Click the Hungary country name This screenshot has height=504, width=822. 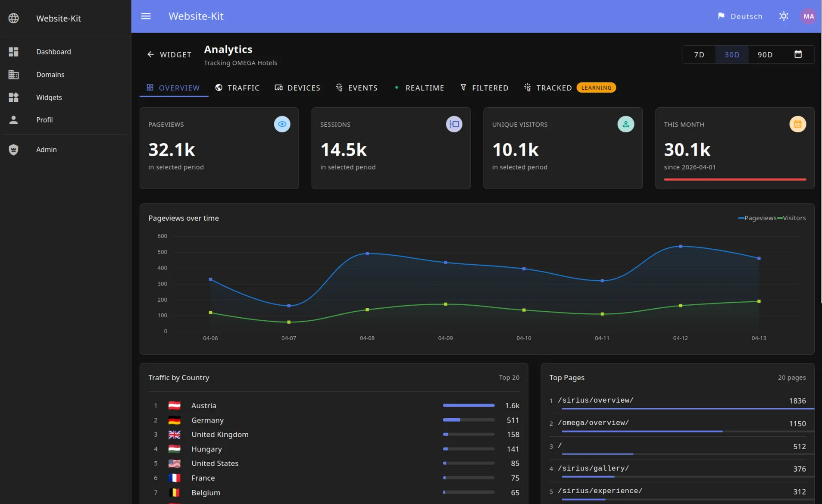(206, 449)
